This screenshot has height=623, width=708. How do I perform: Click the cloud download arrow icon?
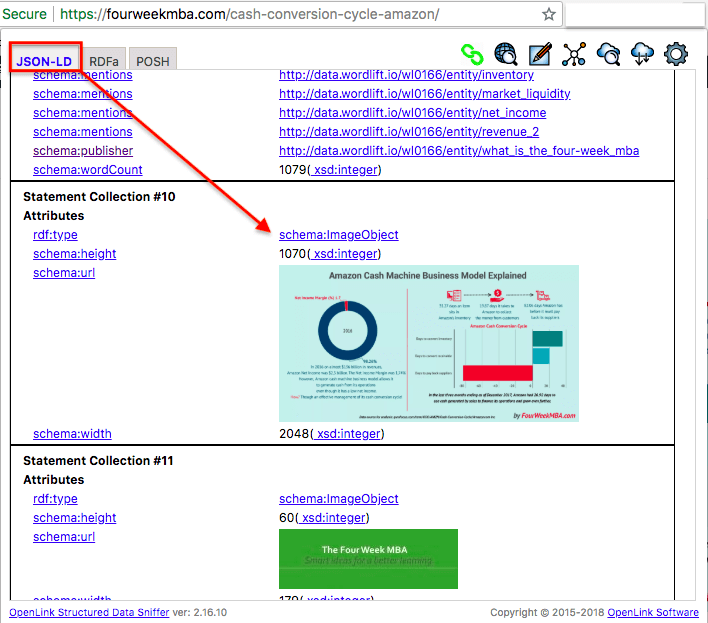[x=642, y=54]
